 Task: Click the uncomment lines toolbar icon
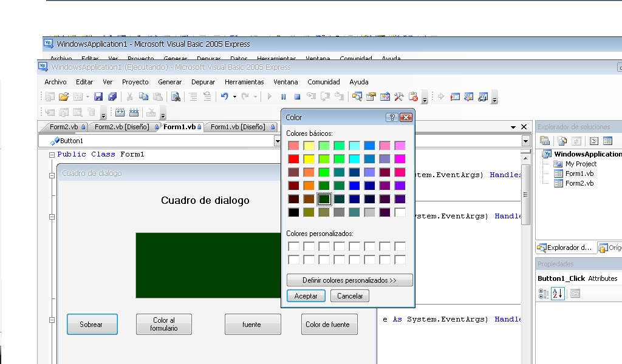pyautogui.click(x=207, y=96)
